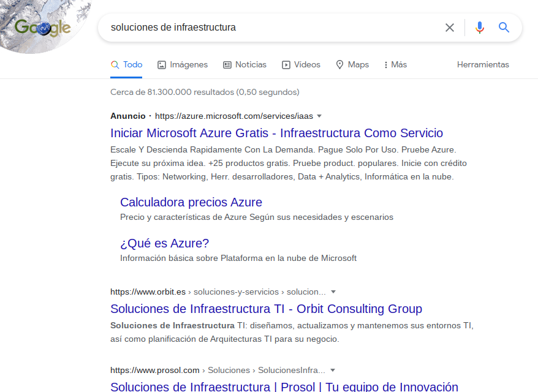Run the search with the magnifier icon

point(504,28)
